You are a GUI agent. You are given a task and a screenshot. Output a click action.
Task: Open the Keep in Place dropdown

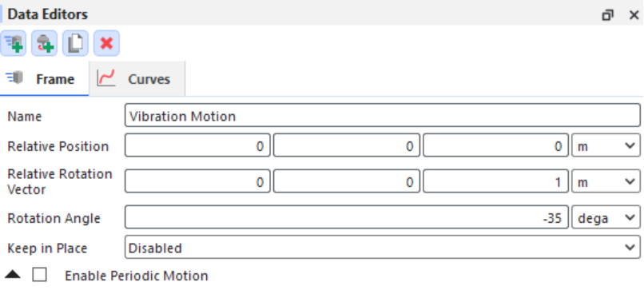coord(383,247)
